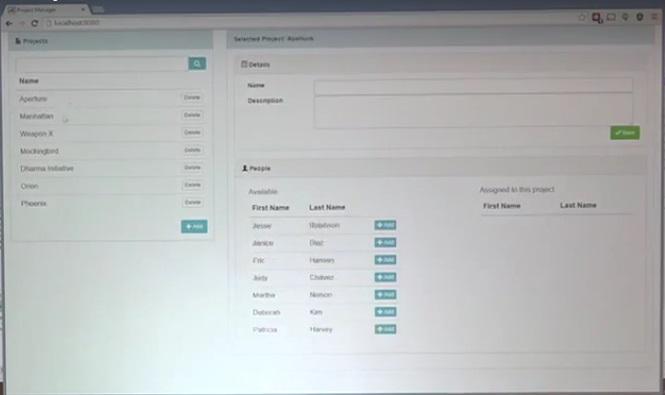Add Eric to the project
665x395 pixels.
(x=385, y=260)
